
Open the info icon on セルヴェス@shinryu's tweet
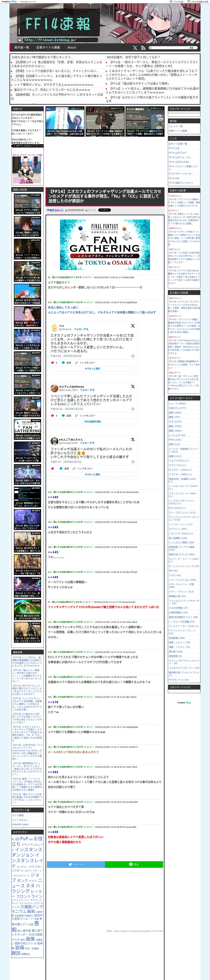coord(133,409)
